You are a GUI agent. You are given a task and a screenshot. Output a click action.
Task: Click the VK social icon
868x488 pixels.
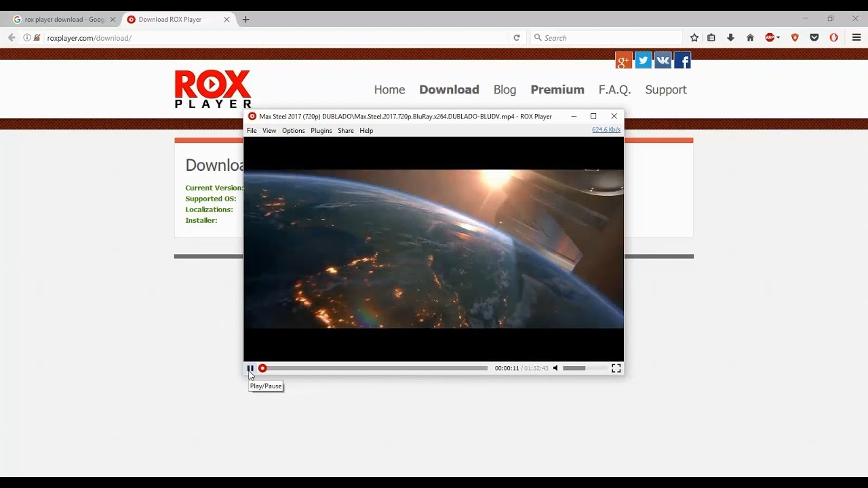pyautogui.click(x=663, y=61)
